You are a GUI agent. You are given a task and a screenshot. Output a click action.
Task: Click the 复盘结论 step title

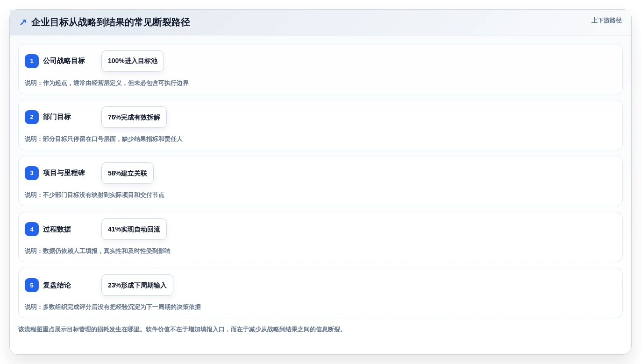[57, 285]
